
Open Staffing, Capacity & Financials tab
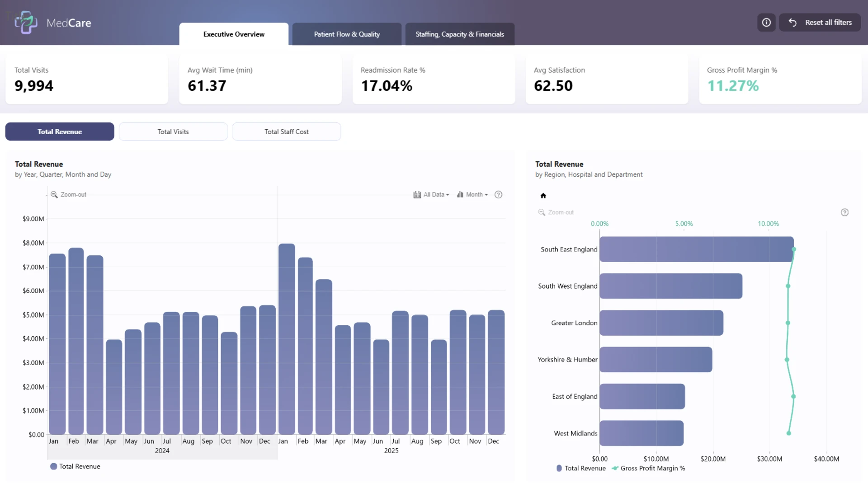pyautogui.click(x=460, y=34)
